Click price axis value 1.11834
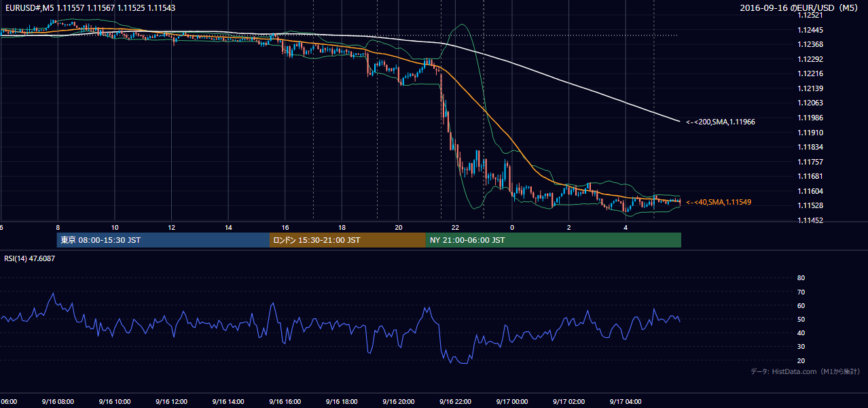 point(810,147)
